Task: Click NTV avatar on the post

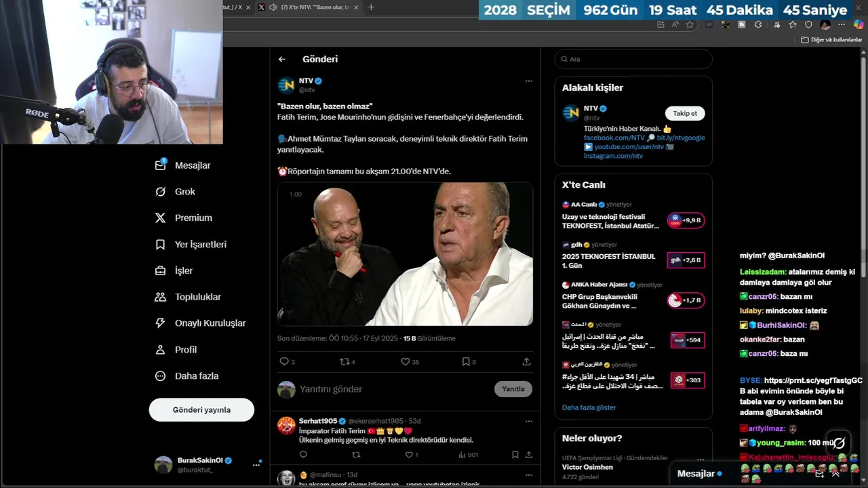Action: [286, 85]
